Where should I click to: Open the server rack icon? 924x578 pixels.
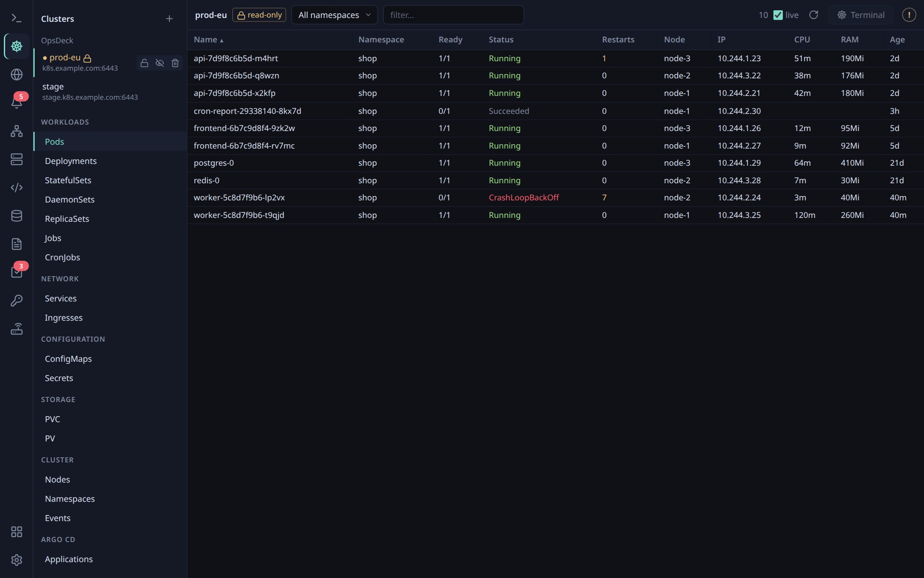pyautogui.click(x=16, y=159)
